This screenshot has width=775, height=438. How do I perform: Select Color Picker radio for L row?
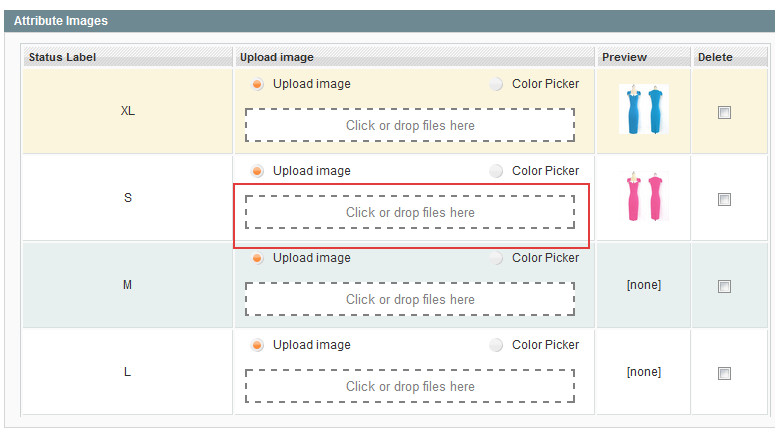tap(496, 345)
